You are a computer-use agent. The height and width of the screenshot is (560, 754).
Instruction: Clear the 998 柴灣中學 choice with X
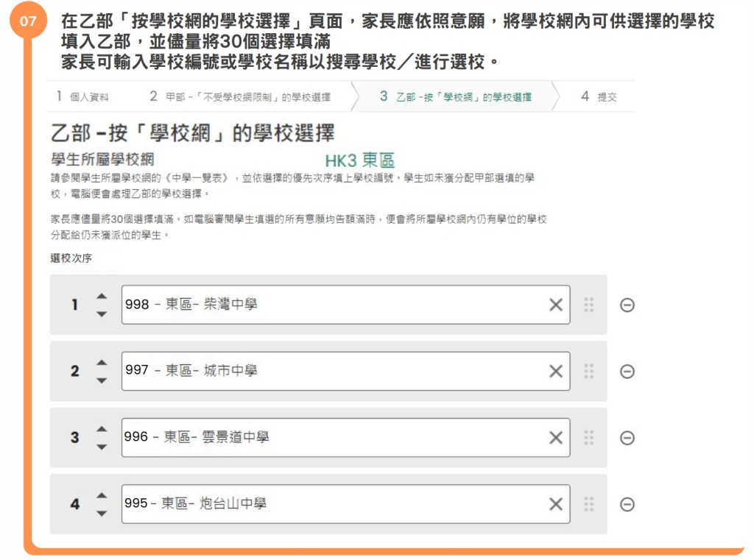coord(556,305)
